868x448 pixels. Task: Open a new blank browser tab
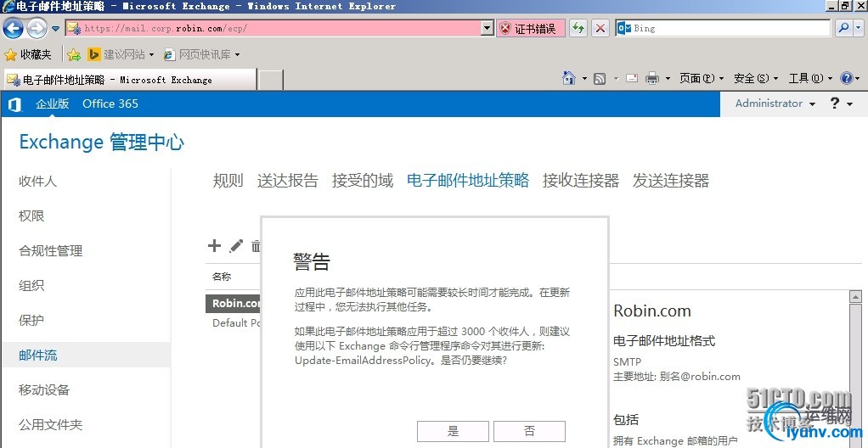tap(271, 80)
